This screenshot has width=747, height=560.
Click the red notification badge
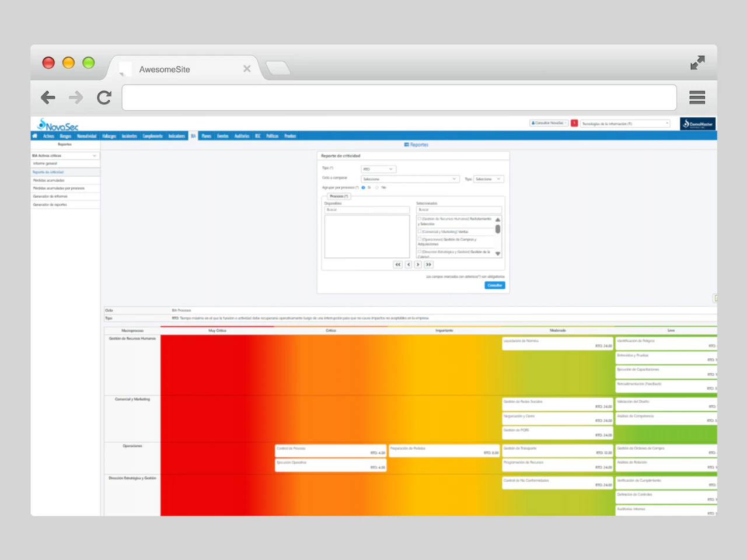pos(574,123)
